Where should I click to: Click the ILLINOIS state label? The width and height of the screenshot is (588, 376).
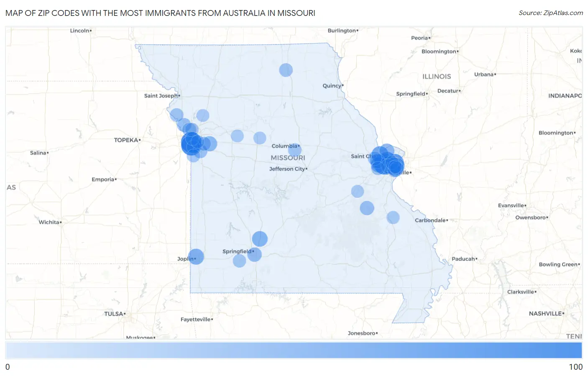coord(437,77)
